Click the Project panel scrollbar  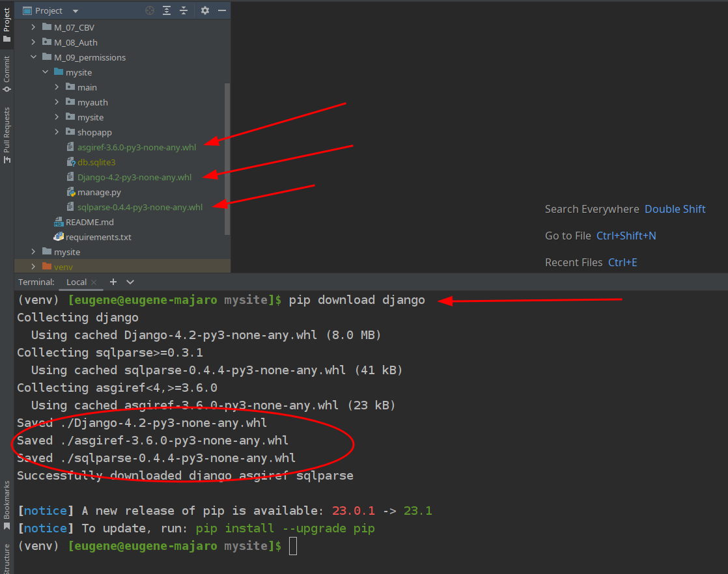point(227,159)
